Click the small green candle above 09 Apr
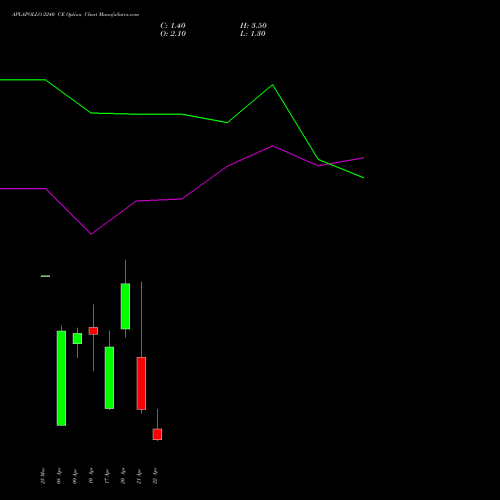Screen dimensions: 500x500 click(77, 338)
